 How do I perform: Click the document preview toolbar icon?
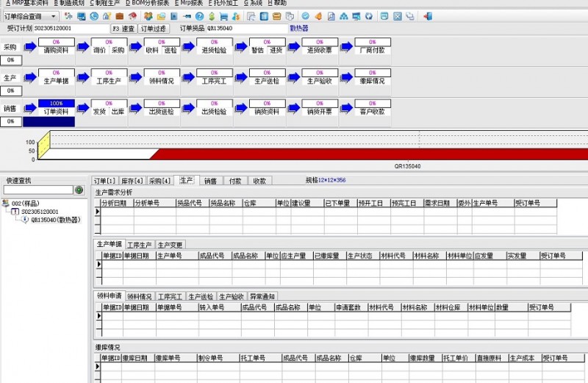331,16
